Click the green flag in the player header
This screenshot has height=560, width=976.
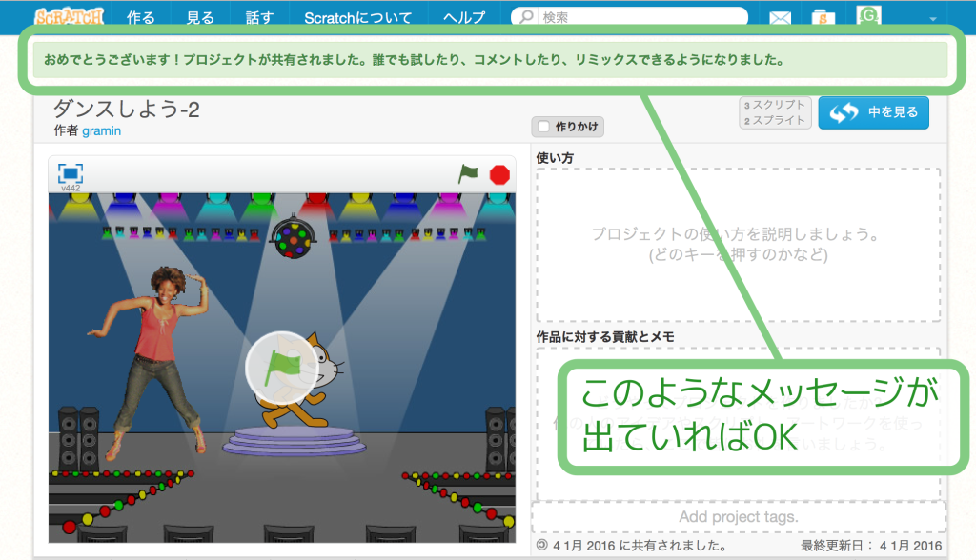point(468,173)
